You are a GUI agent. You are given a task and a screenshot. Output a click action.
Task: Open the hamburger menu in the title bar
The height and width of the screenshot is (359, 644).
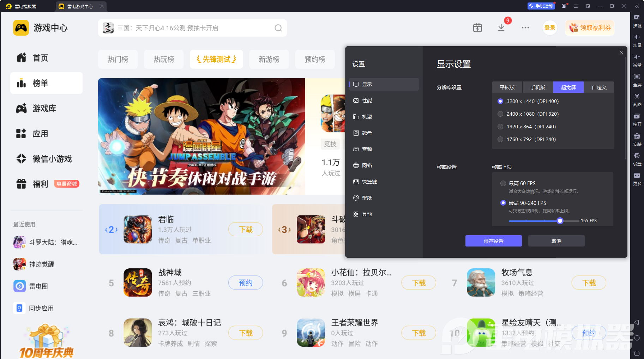pos(576,6)
